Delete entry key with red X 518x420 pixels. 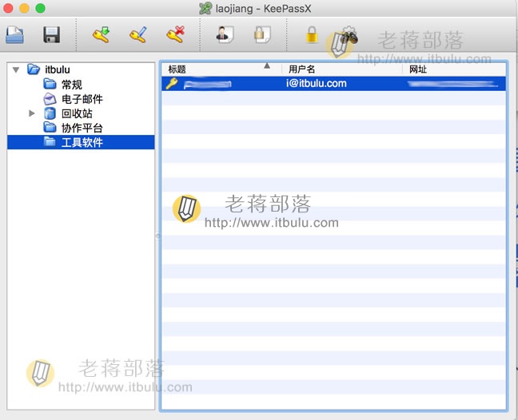coord(175,35)
